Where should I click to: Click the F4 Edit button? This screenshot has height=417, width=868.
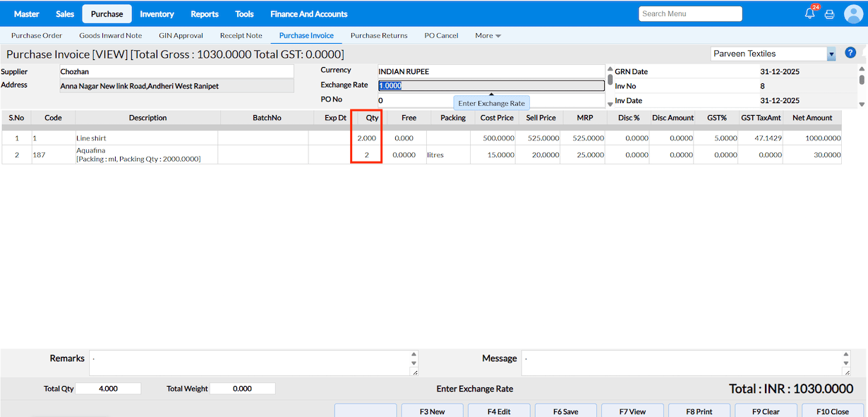(x=499, y=411)
